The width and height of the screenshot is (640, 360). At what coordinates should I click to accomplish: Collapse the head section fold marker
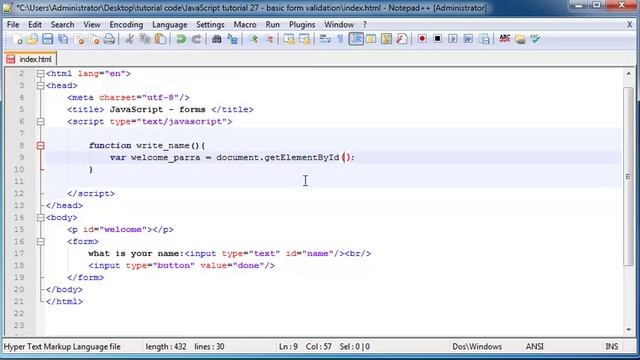pyautogui.click(x=40, y=86)
